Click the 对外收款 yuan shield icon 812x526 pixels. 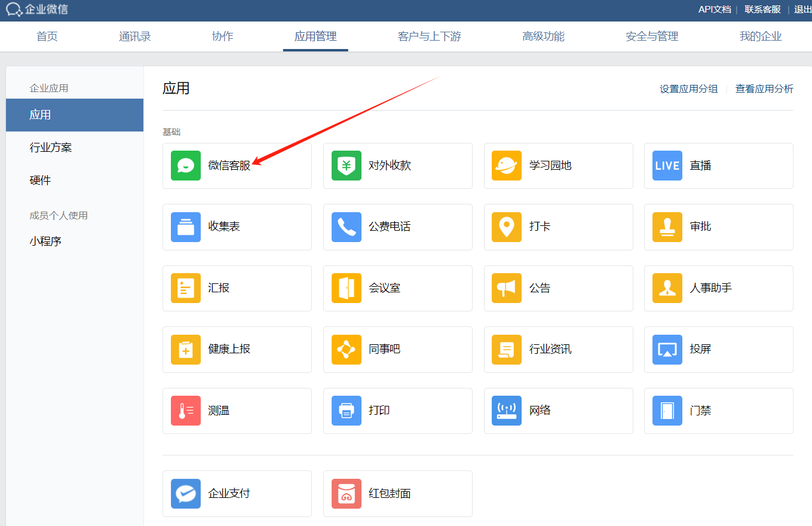click(347, 166)
